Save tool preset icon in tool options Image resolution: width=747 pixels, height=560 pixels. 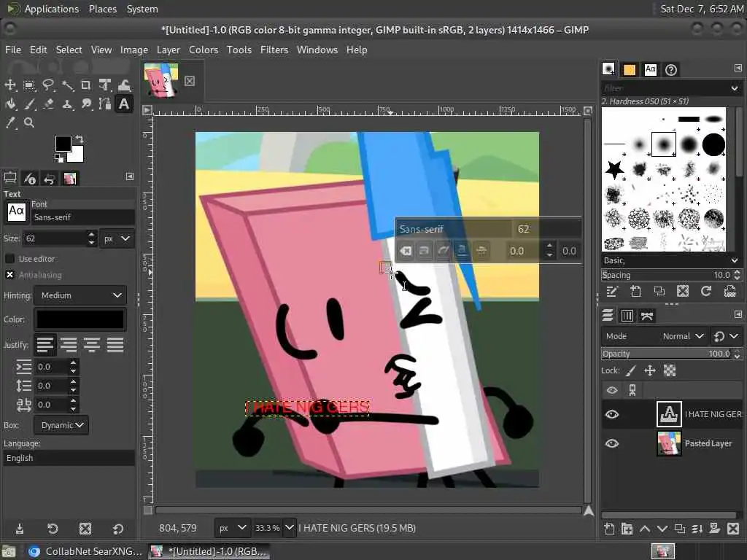coord(20,529)
